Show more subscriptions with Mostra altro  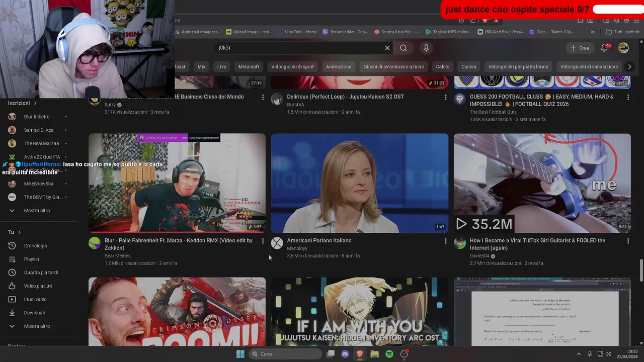[x=38, y=211]
